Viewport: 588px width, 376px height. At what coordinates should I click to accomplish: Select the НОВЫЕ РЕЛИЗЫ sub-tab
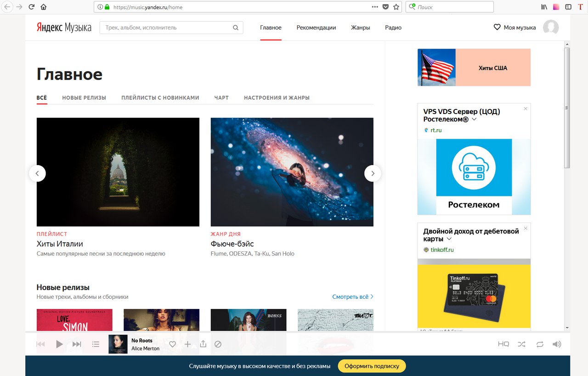pos(84,97)
